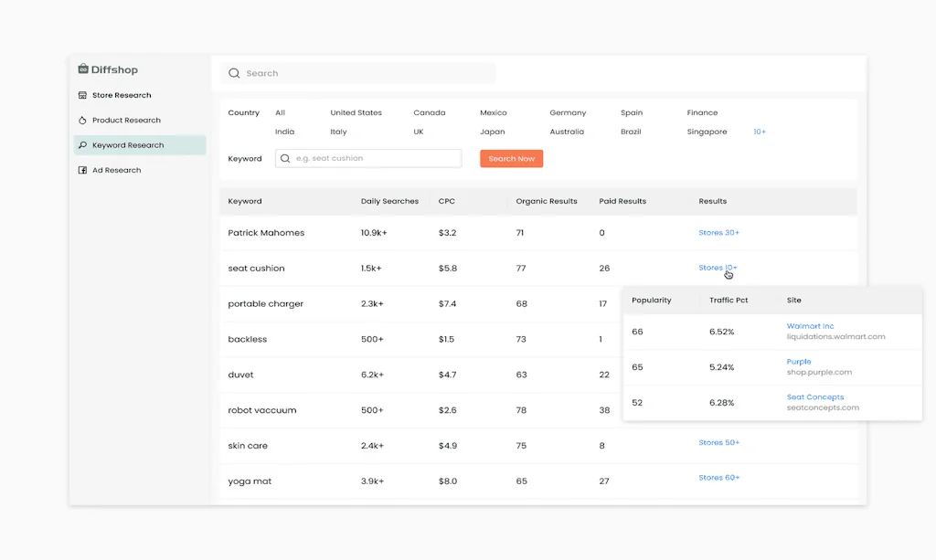
Task: Choose the All countries option
Action: (x=280, y=112)
